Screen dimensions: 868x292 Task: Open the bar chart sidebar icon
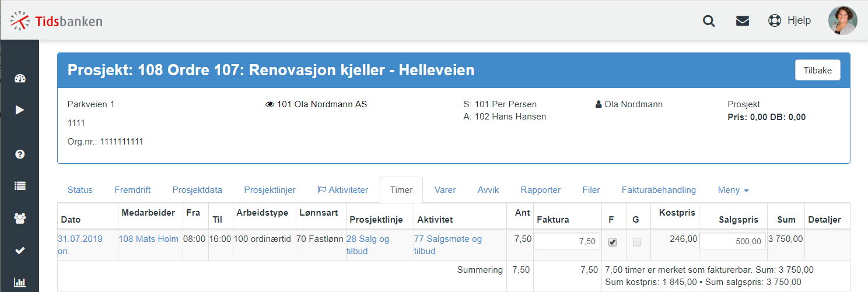tap(20, 282)
